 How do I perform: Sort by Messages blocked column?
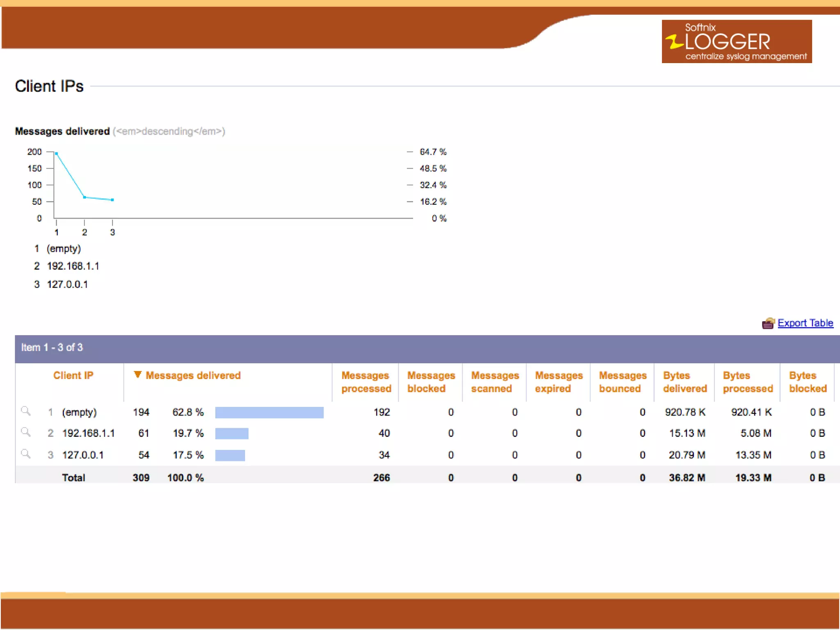tap(431, 382)
